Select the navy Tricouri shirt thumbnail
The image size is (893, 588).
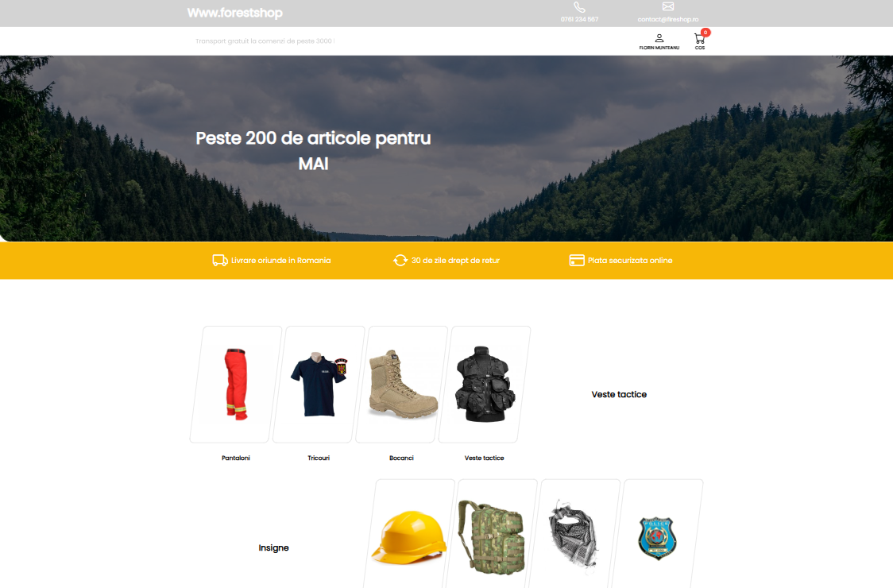tap(319, 384)
